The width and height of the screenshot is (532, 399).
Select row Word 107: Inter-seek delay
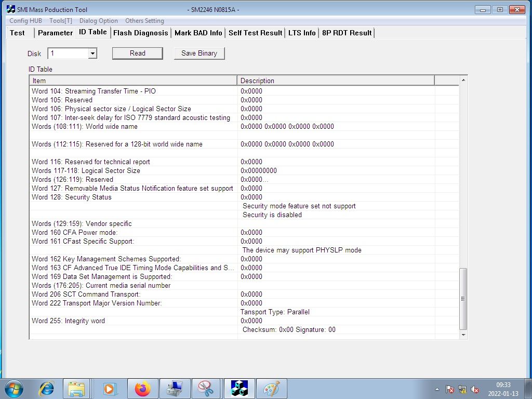(x=244, y=117)
